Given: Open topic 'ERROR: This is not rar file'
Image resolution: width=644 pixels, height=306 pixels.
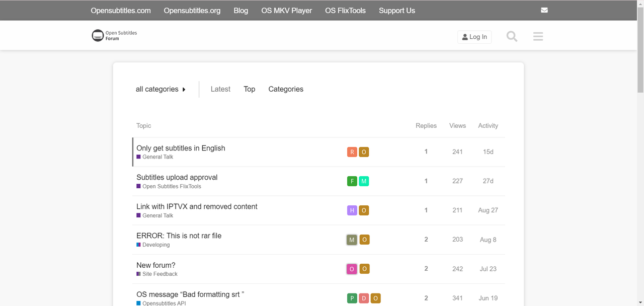Looking at the screenshot, I should (179, 236).
